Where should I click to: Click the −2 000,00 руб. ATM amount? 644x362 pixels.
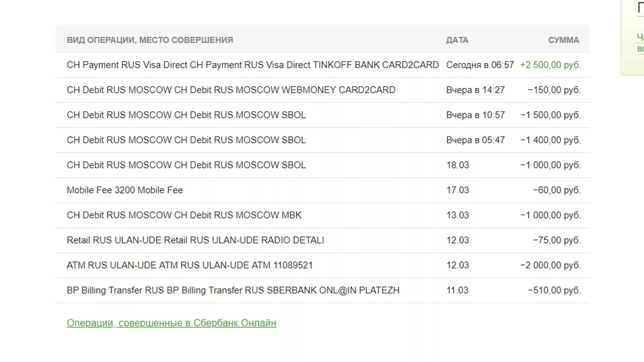tap(550, 265)
